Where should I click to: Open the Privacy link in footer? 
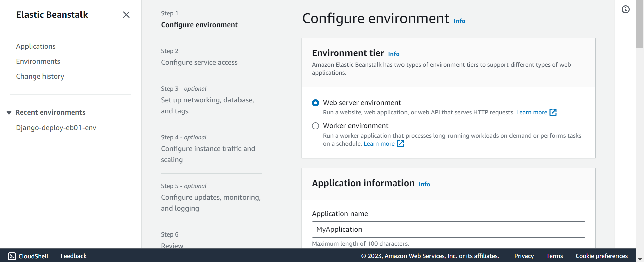(524, 256)
